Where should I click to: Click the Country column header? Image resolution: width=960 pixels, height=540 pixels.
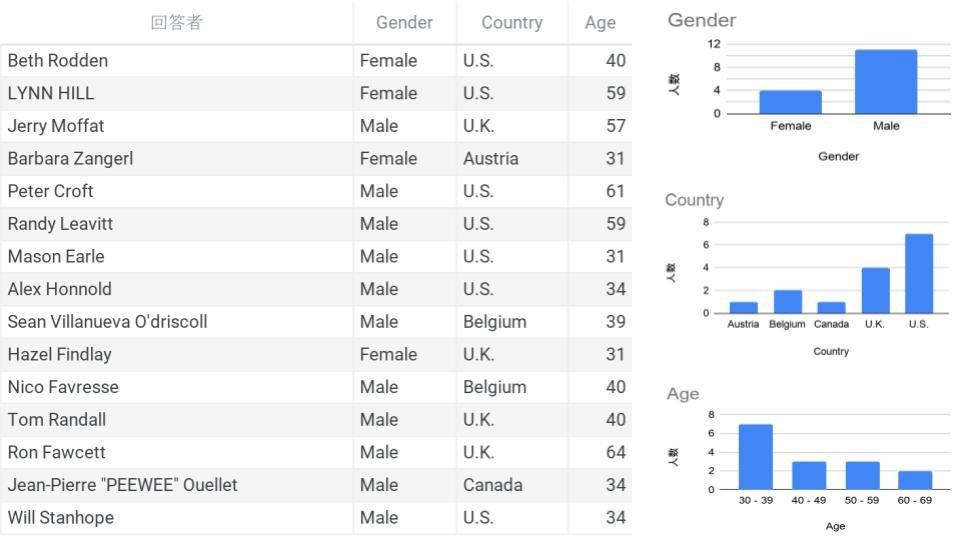tap(511, 22)
